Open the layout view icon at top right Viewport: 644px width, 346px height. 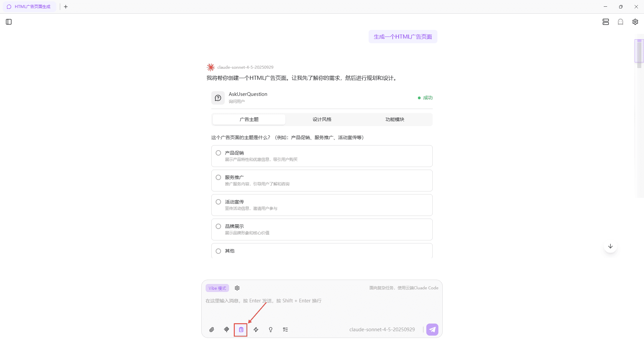[x=606, y=22]
